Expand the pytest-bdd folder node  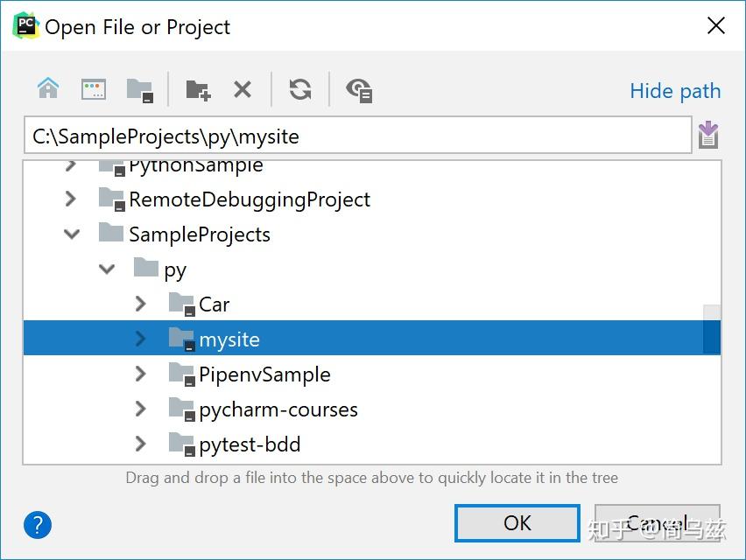140,444
